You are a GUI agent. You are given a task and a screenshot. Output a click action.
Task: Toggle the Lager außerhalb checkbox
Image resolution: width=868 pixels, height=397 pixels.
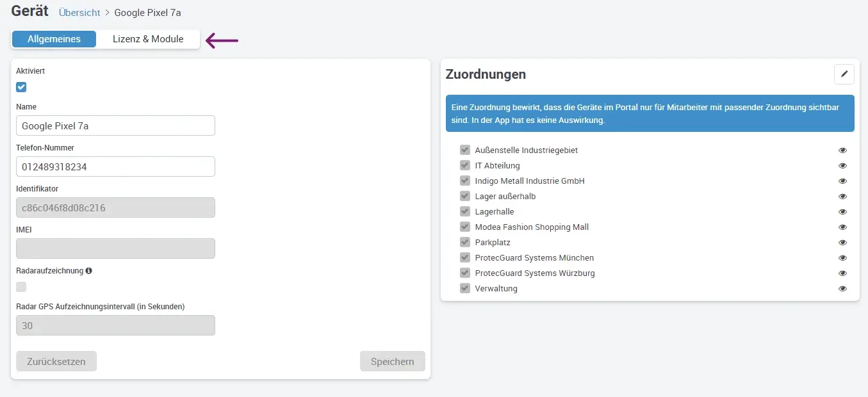pyautogui.click(x=465, y=197)
